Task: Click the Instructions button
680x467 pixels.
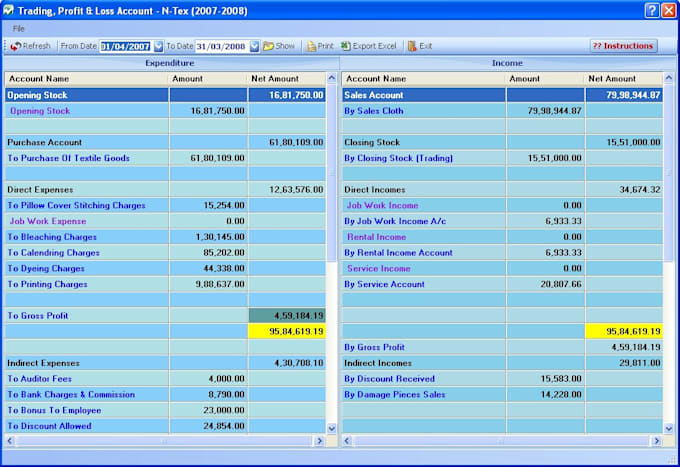Action: coord(623,46)
